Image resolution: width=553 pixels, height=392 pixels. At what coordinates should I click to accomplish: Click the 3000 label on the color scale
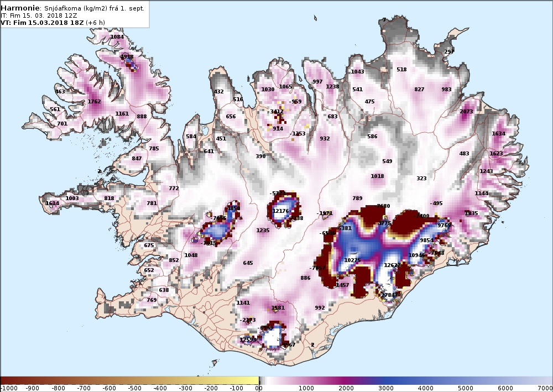click(x=386, y=388)
